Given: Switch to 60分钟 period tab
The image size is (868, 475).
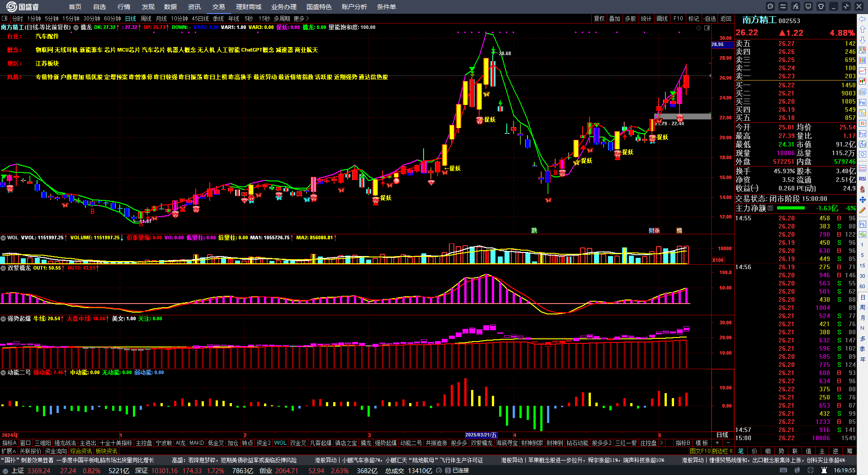Looking at the screenshot, I should (113, 19).
